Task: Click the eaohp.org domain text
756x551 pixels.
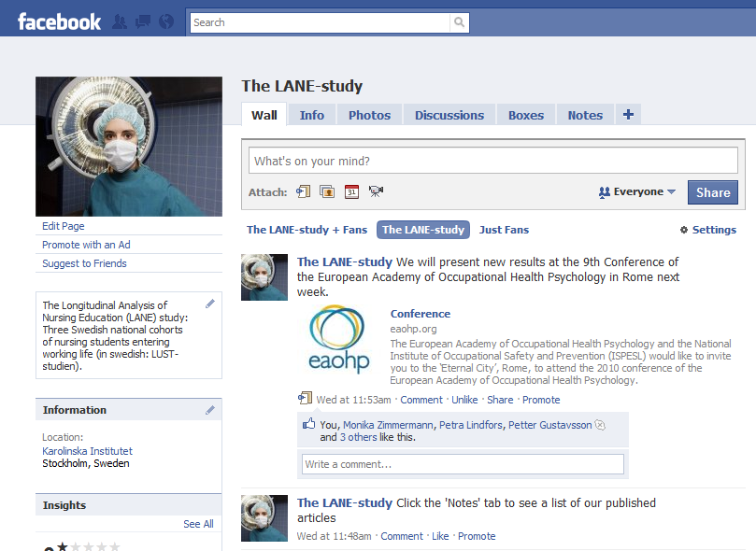Action: pos(413,329)
